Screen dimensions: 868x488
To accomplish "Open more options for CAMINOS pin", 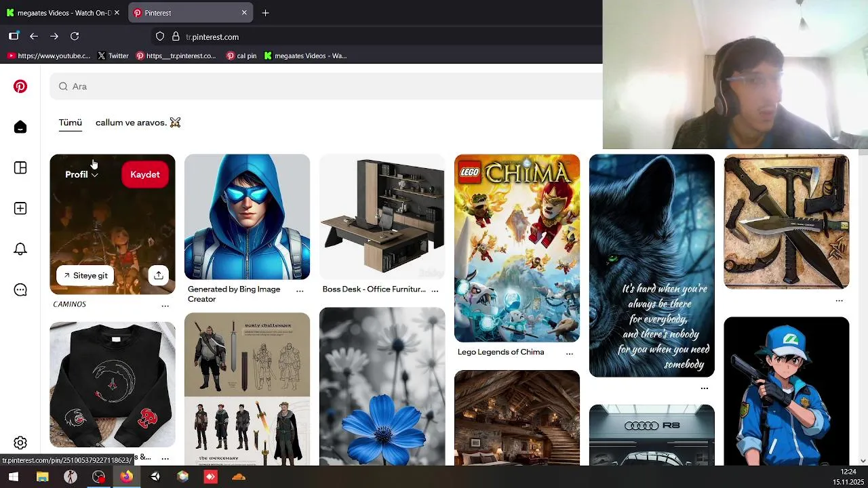I will pos(165,306).
